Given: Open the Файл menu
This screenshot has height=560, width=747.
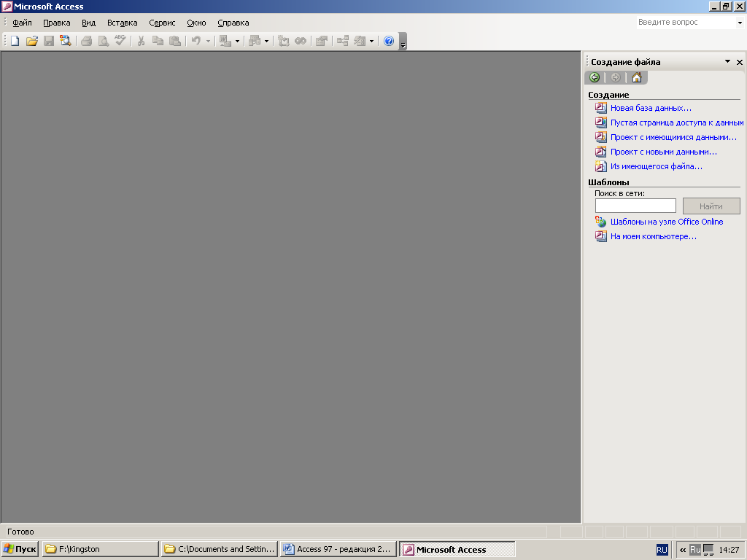Looking at the screenshot, I should pyautogui.click(x=22, y=23).
